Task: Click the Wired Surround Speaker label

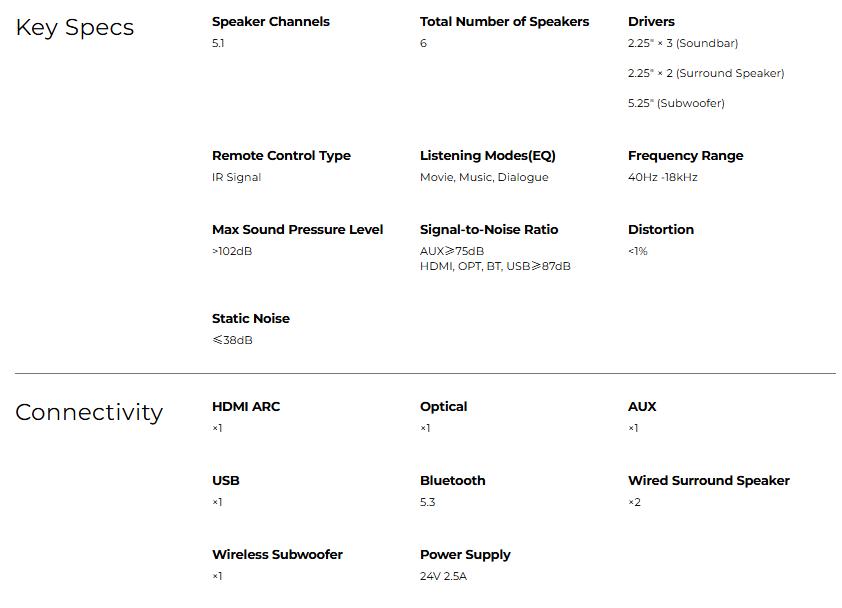Action: point(708,480)
